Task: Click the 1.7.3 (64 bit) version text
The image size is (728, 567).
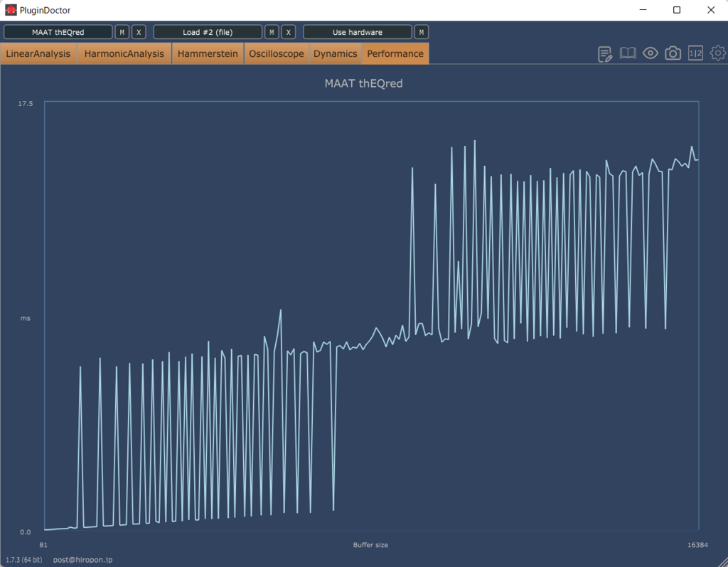Action: click(x=23, y=560)
